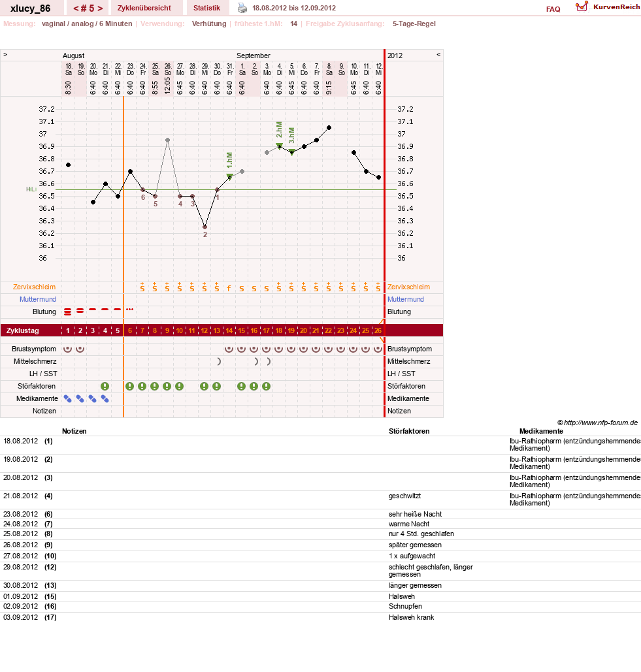Click the 21.08.2012 date in the notes table

coord(20,496)
